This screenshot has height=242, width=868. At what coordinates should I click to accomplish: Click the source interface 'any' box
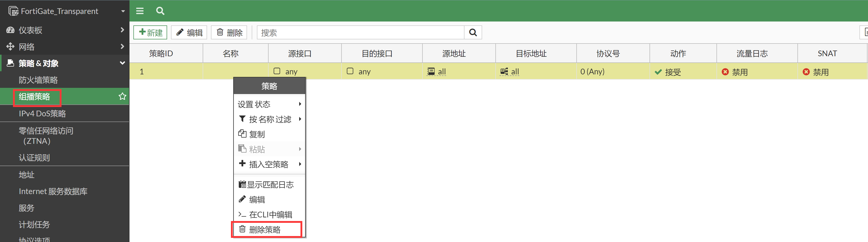(277, 71)
